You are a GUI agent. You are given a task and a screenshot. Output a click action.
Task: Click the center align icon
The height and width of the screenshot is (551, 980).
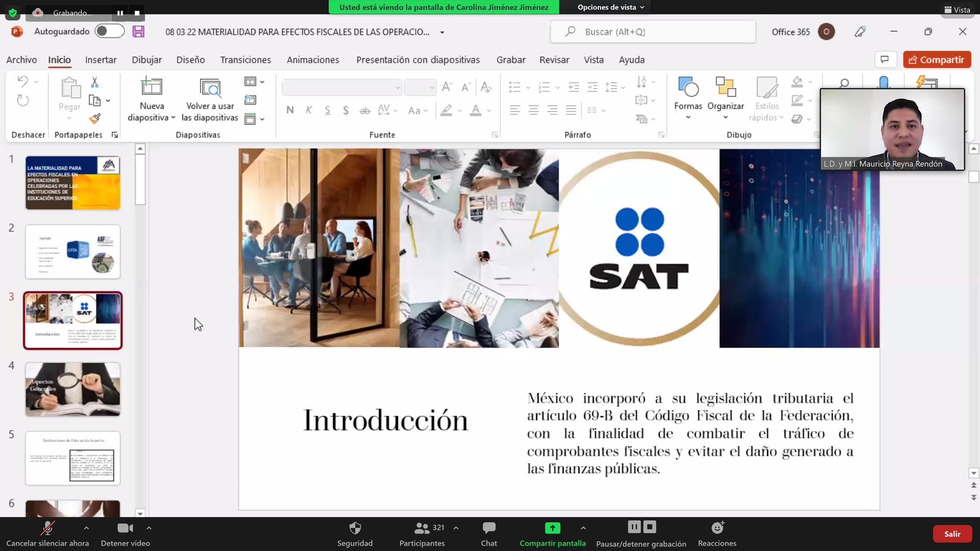coord(534,110)
